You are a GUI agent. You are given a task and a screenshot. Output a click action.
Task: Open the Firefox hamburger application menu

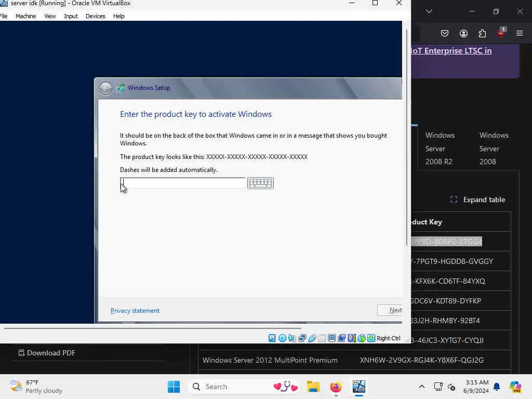tap(520, 33)
